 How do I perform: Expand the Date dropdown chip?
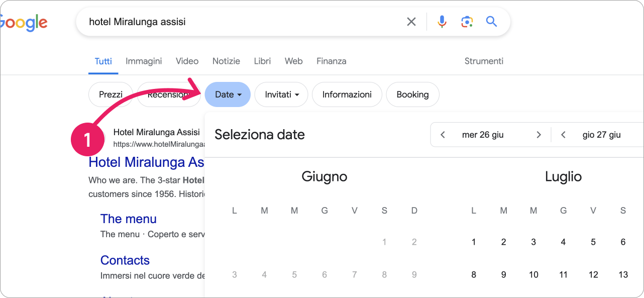tap(228, 94)
